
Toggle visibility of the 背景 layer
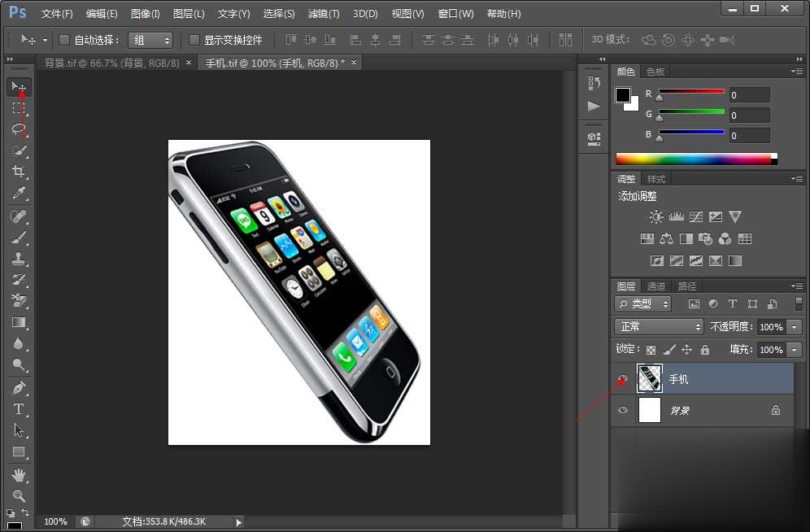623,411
